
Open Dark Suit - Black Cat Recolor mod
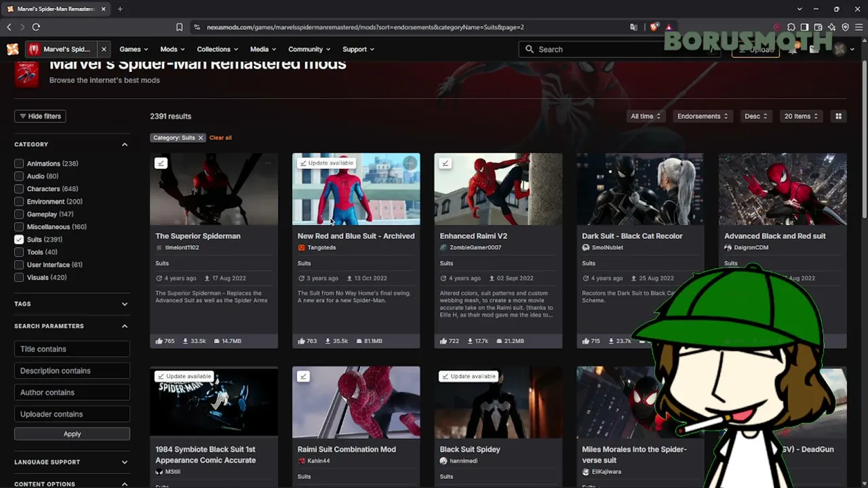tap(632, 236)
